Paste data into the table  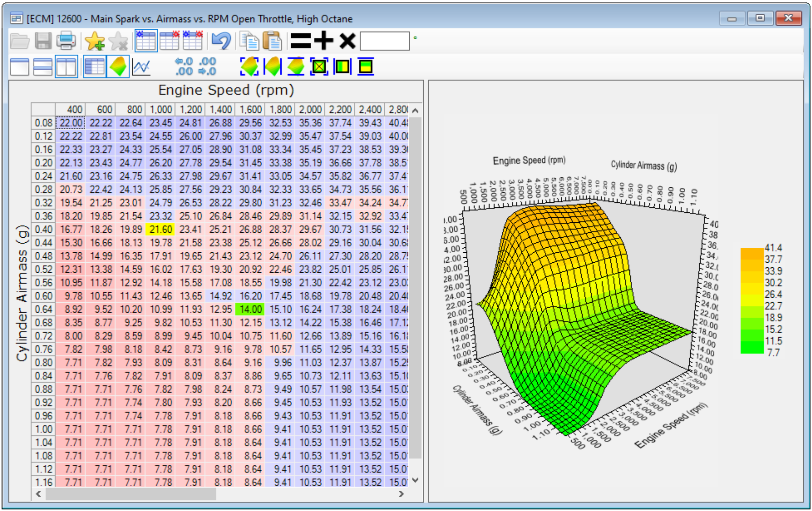click(272, 41)
